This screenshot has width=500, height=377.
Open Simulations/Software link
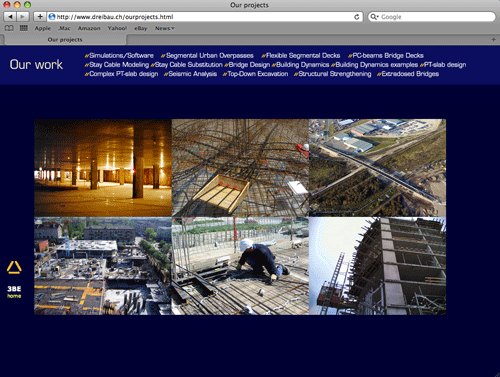pyautogui.click(x=119, y=56)
